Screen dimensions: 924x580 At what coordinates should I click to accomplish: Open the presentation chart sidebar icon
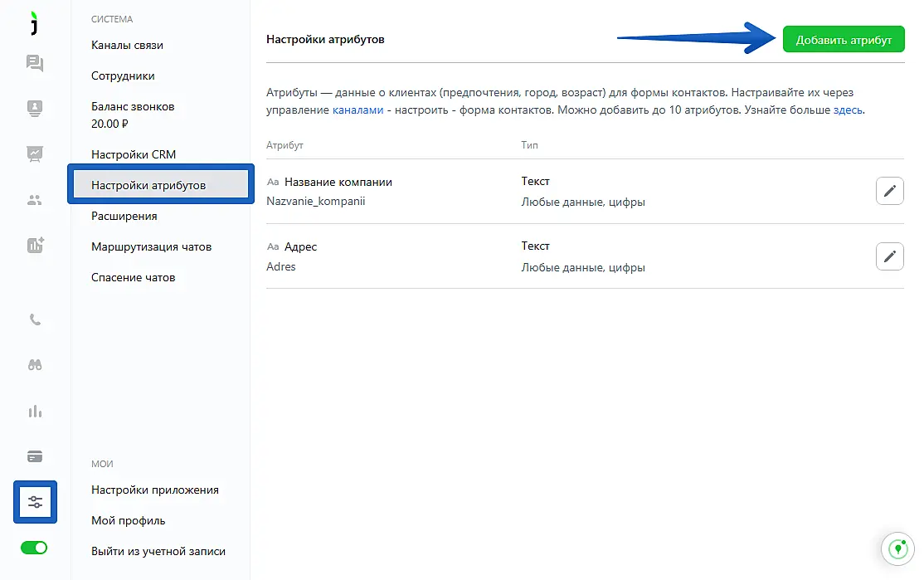click(x=35, y=154)
